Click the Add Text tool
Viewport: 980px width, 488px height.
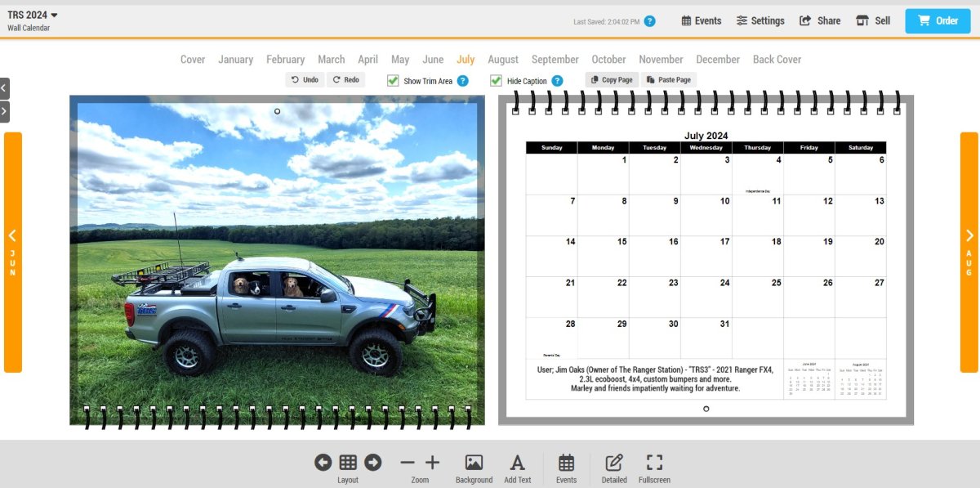(518, 468)
